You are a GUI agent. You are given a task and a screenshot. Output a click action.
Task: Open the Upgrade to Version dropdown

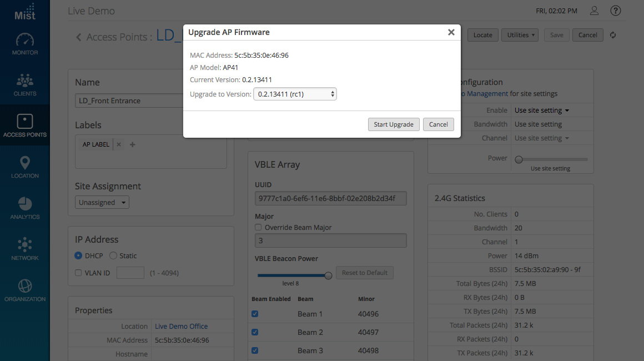[x=295, y=94]
